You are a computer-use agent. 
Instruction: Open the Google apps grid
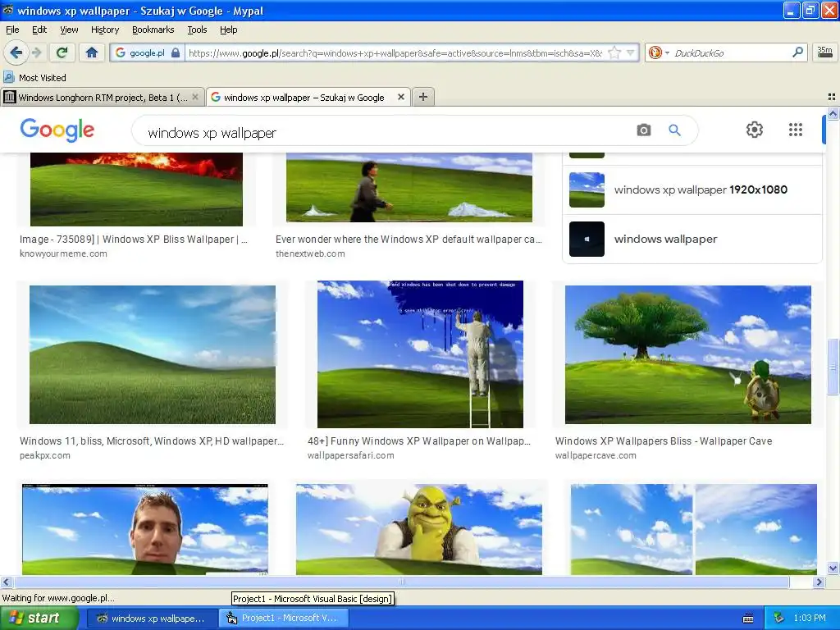[796, 130]
